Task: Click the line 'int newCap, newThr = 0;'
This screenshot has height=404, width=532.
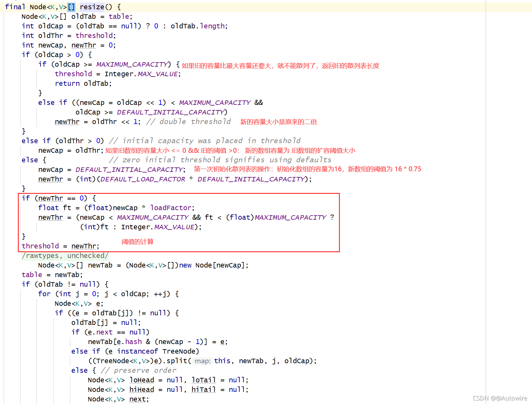Action: coord(68,45)
